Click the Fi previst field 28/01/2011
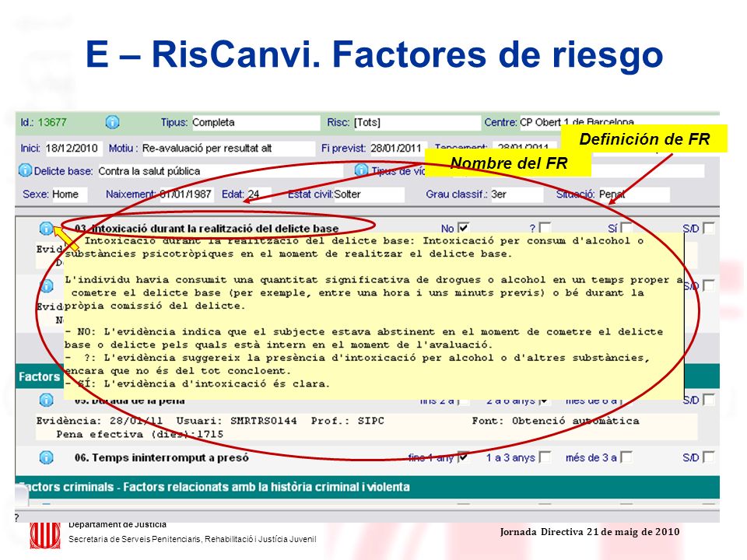Viewport: 747px width, 560px height. coord(398,148)
